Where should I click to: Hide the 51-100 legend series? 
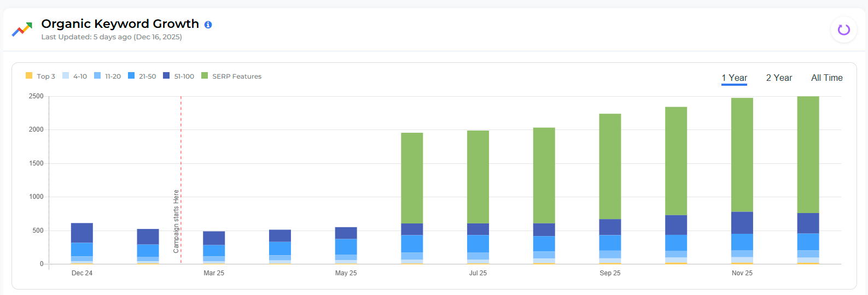point(184,76)
